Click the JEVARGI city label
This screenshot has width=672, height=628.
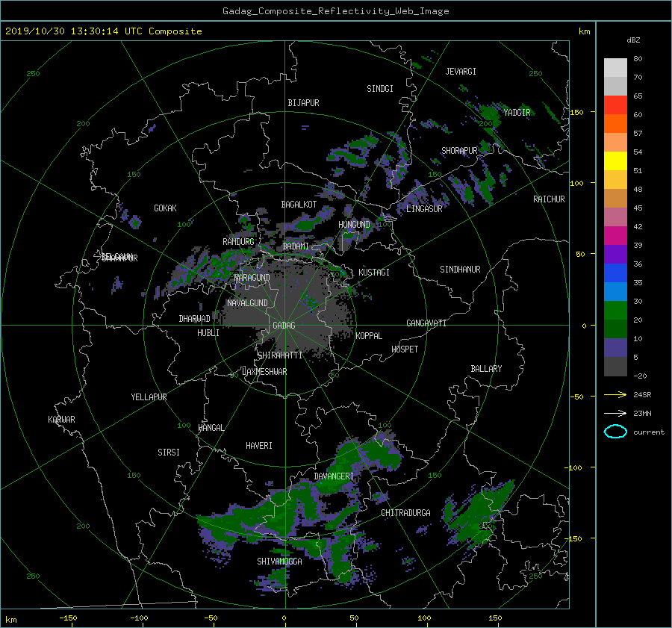click(x=461, y=72)
